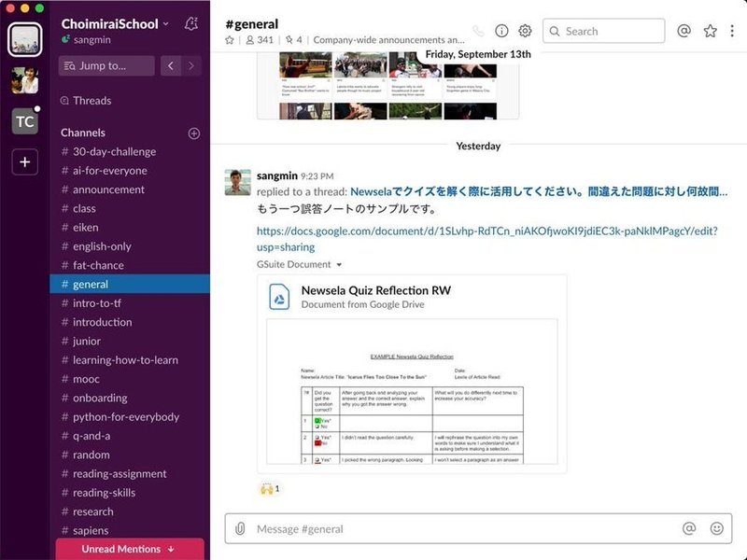Add a new channel plus icon
The height and width of the screenshot is (560, 747).
click(194, 133)
